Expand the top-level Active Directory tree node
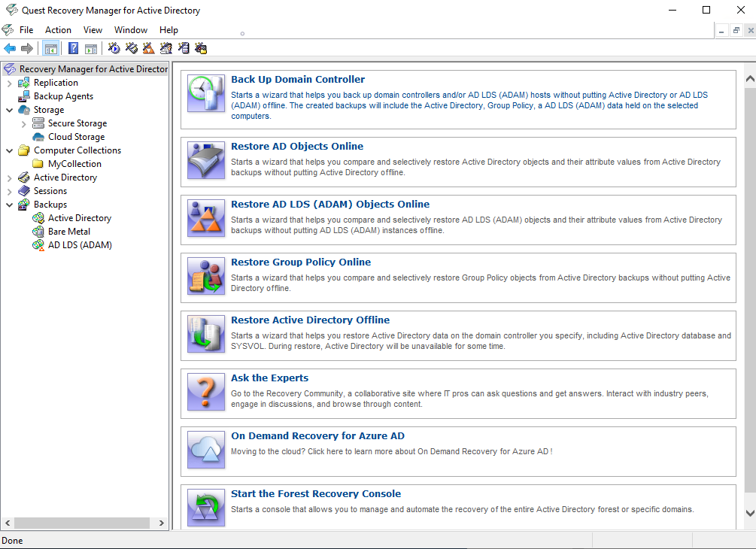The image size is (756, 549). click(9, 177)
